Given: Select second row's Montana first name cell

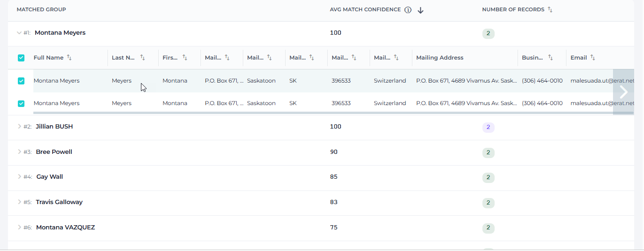Looking at the screenshot, I should pos(175,103).
